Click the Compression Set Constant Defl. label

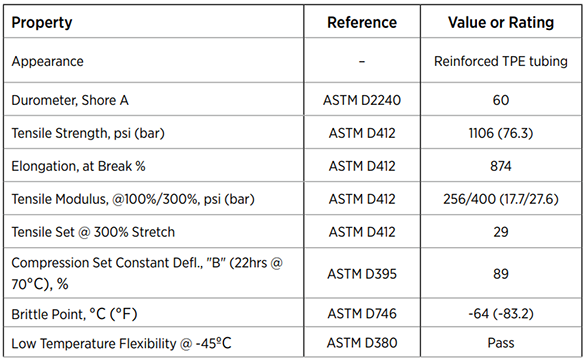[x=147, y=273]
